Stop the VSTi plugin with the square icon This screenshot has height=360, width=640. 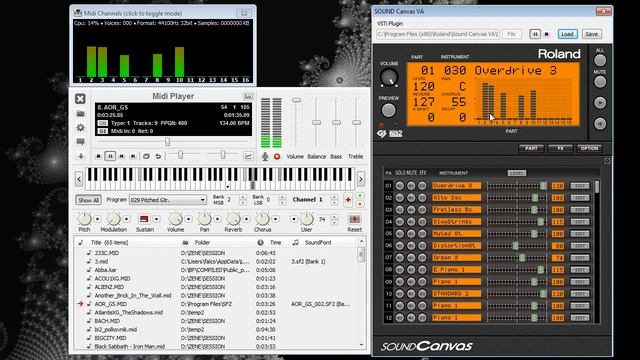click(x=547, y=34)
